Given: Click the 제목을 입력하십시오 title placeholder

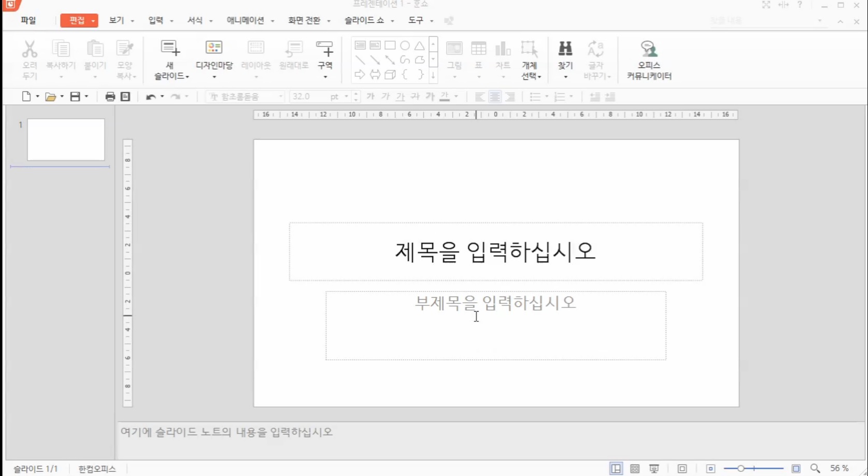Looking at the screenshot, I should 495,251.
